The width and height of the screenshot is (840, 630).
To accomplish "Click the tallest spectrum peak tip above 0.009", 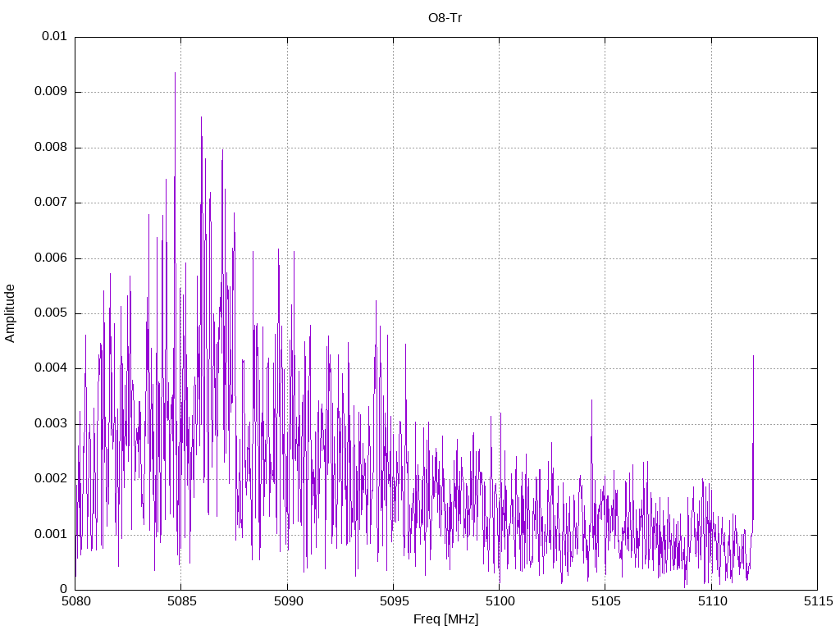I will (x=175, y=73).
